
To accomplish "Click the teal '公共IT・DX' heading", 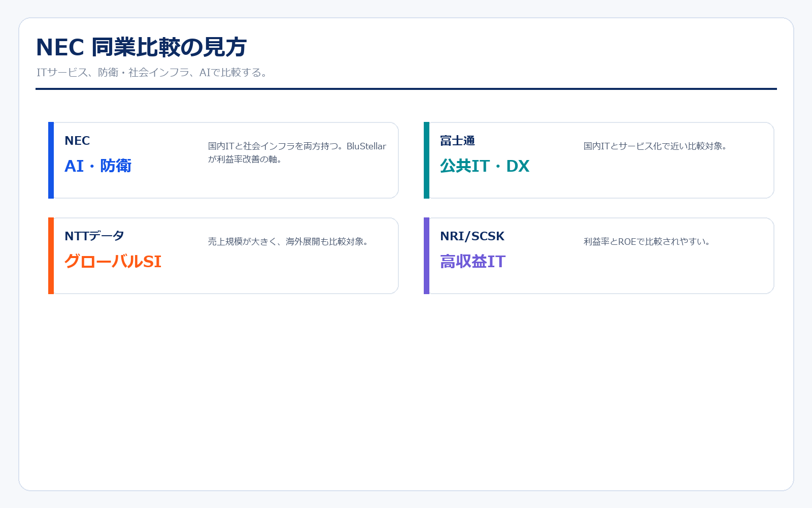I will point(485,166).
